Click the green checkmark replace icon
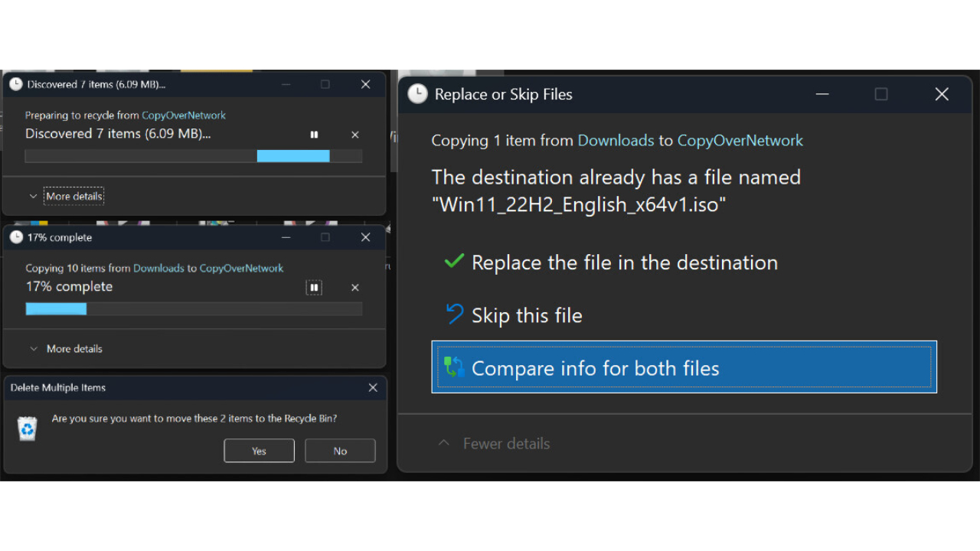This screenshot has width=980, height=551. coord(454,262)
